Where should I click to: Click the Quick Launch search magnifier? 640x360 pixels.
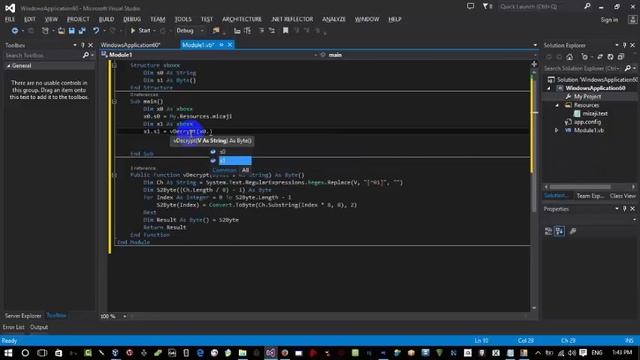(x=587, y=6)
